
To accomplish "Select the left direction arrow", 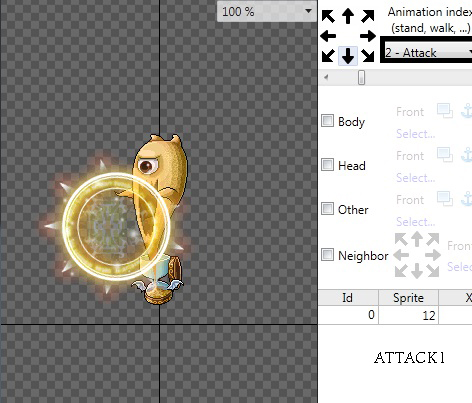I will pyautogui.click(x=328, y=36).
